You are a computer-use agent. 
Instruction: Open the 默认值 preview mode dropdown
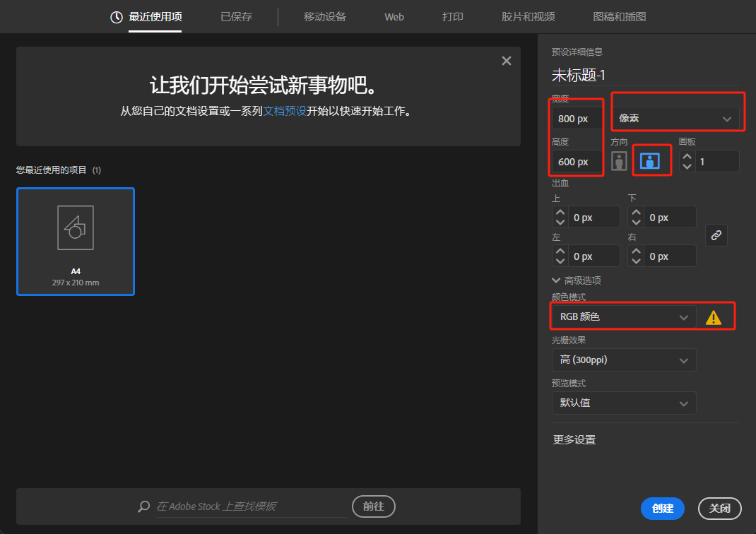624,403
